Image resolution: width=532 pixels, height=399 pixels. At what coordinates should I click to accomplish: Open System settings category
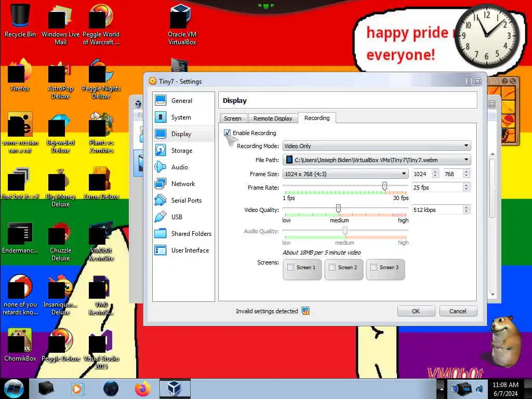(183, 117)
